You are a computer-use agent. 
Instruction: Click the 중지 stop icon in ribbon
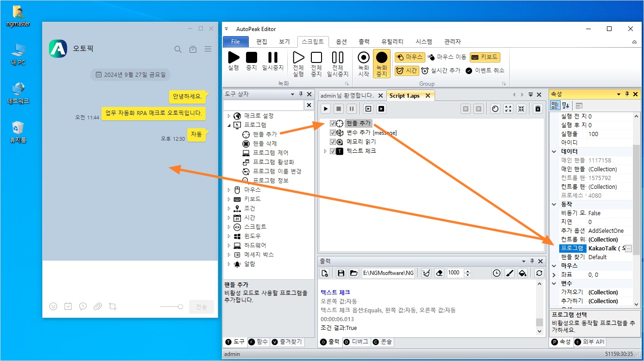coord(252,57)
